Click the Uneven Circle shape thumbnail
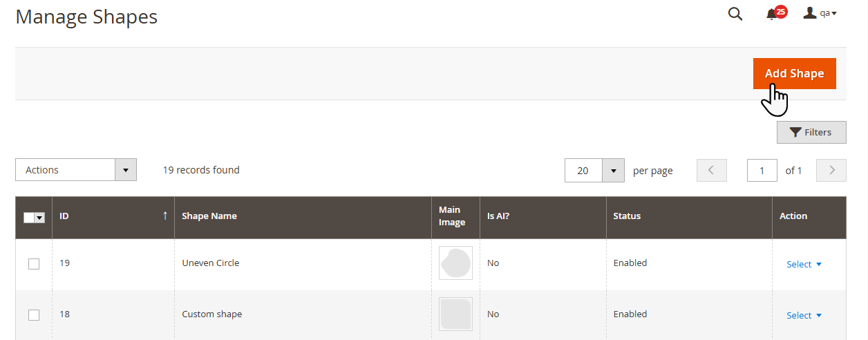 coord(455,263)
